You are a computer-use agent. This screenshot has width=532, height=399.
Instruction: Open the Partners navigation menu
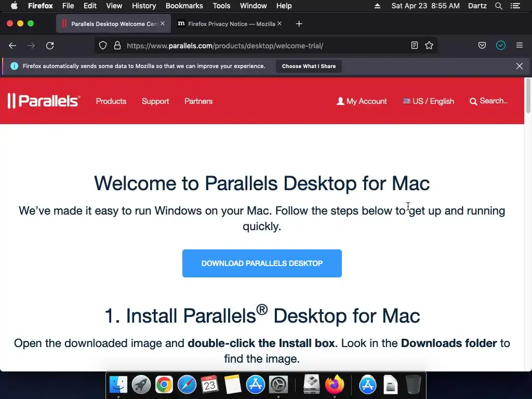198,101
